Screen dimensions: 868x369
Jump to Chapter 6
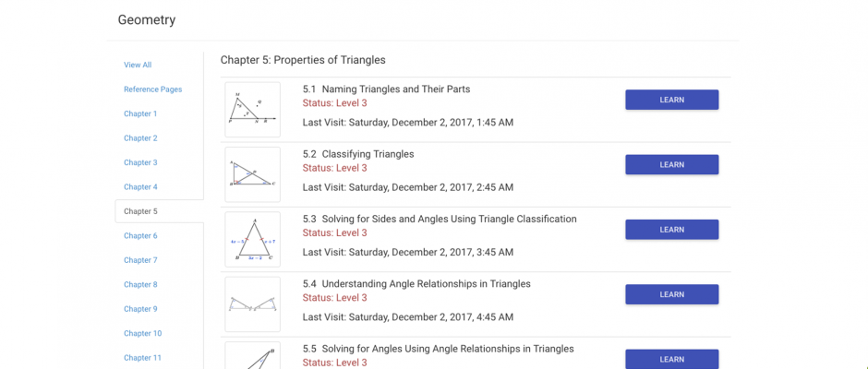click(x=140, y=235)
